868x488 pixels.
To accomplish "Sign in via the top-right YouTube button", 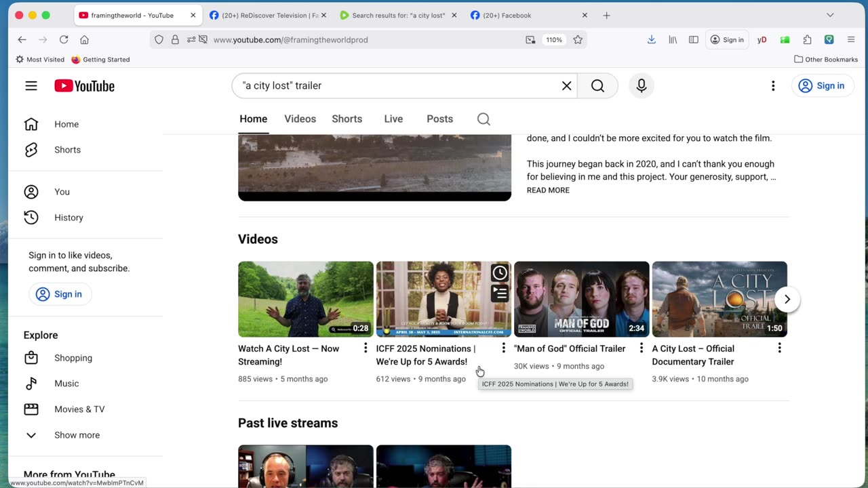I will (x=822, y=86).
